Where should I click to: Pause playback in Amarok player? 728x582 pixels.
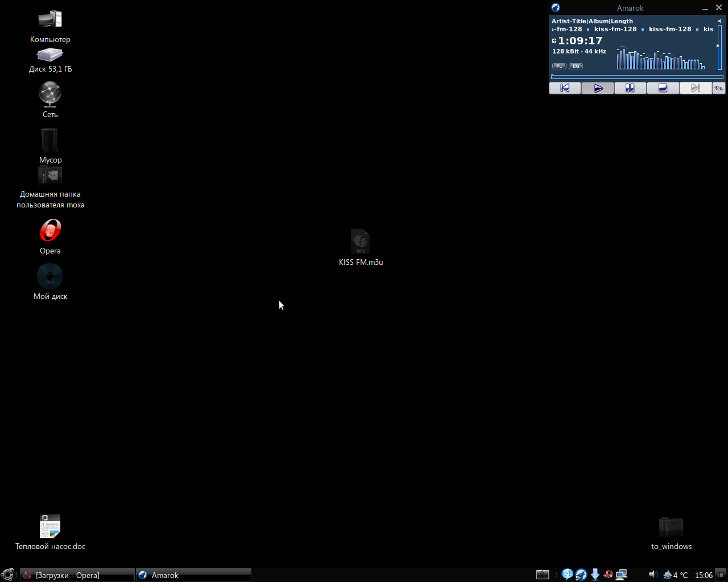point(630,88)
